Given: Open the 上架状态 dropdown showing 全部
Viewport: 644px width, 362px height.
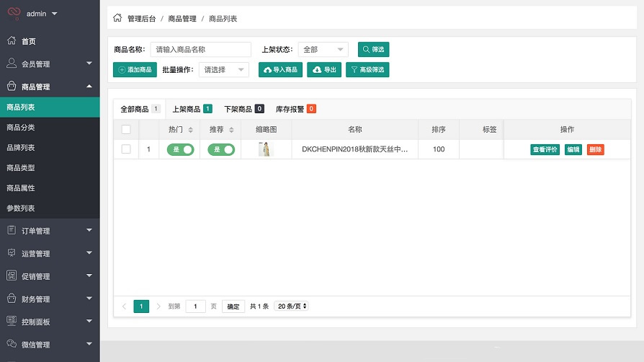Looking at the screenshot, I should (323, 49).
